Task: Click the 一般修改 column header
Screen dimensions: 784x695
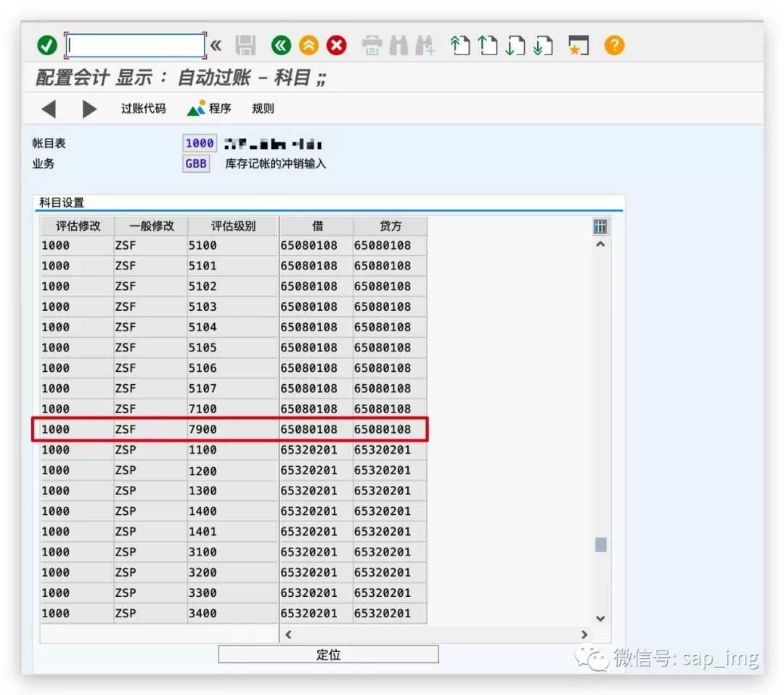Action: pyautogui.click(x=151, y=226)
